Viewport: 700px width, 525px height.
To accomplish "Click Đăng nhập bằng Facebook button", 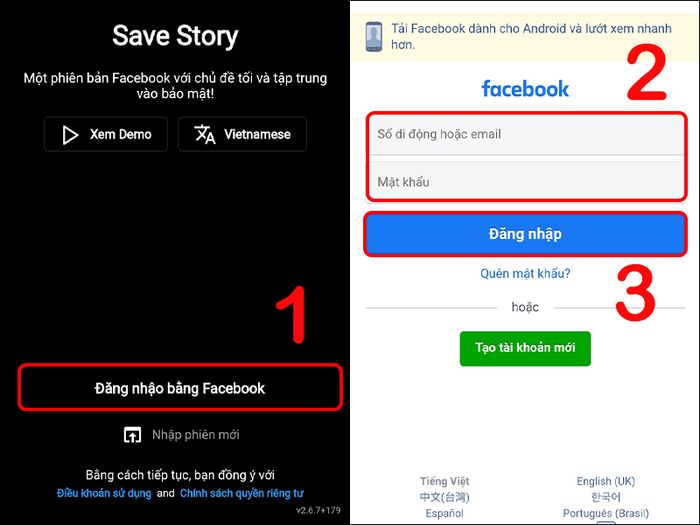I will pos(180,388).
